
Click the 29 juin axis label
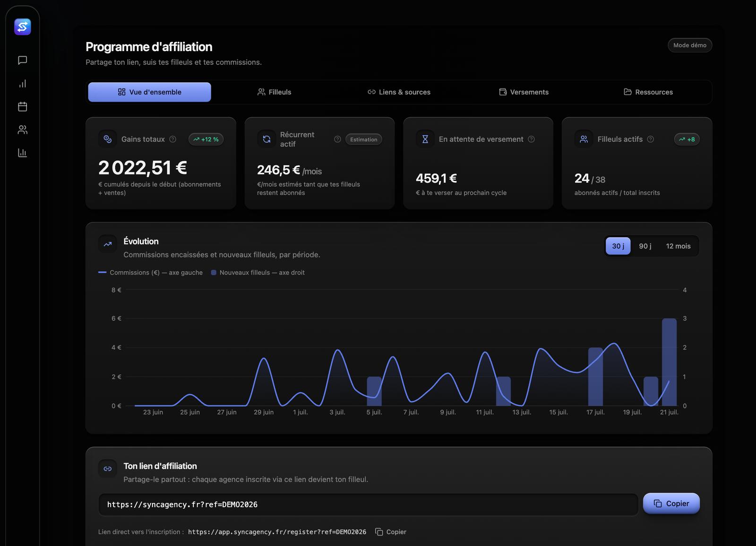coord(264,412)
